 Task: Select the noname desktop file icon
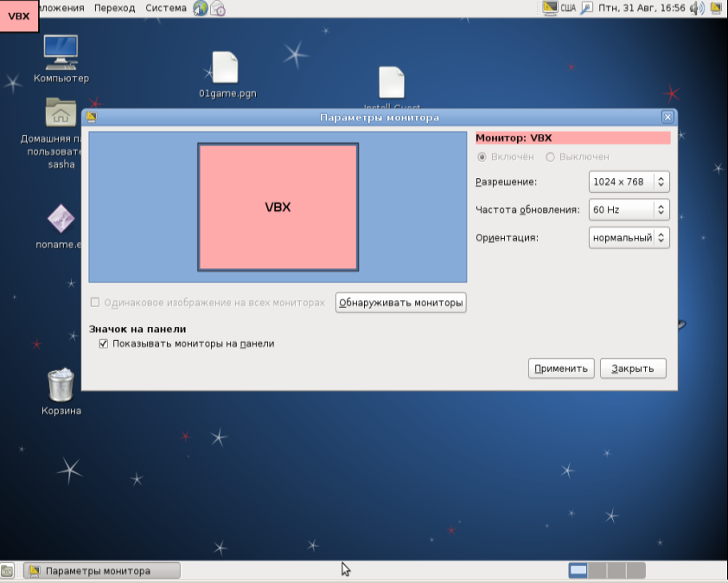61,218
